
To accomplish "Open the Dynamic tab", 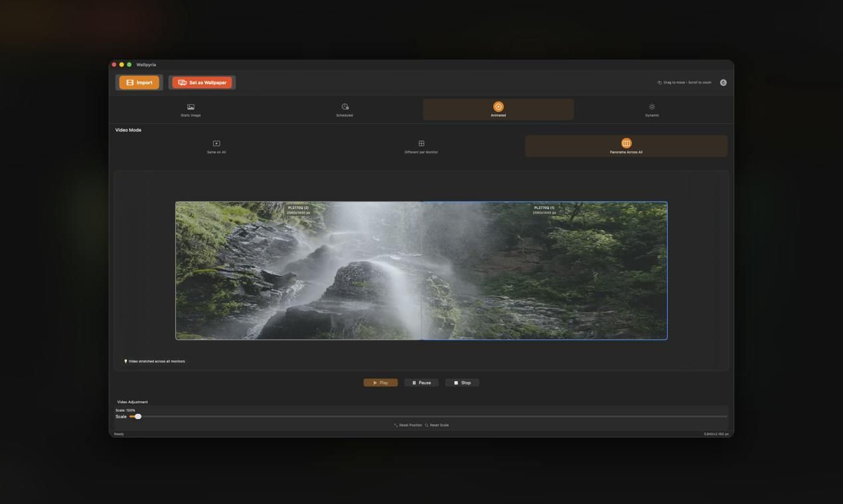I will [652, 110].
